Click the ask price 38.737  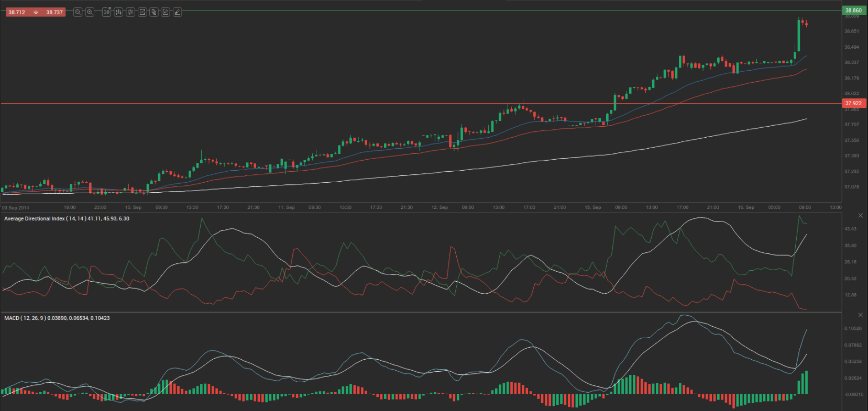pos(54,12)
